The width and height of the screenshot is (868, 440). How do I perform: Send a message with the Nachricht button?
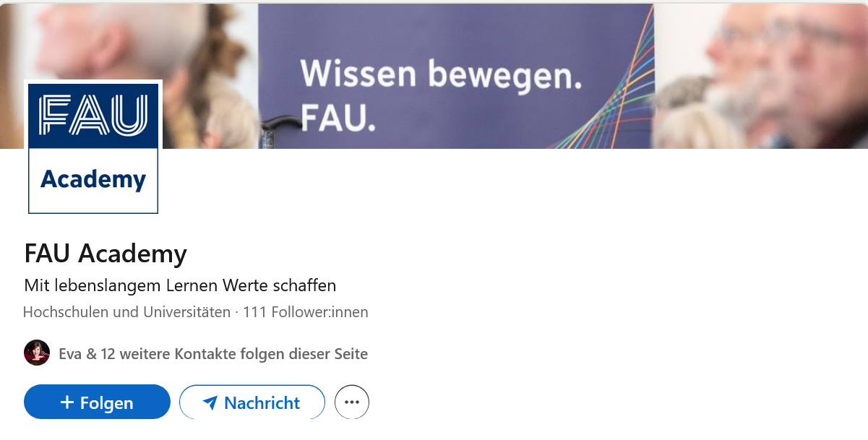point(252,402)
